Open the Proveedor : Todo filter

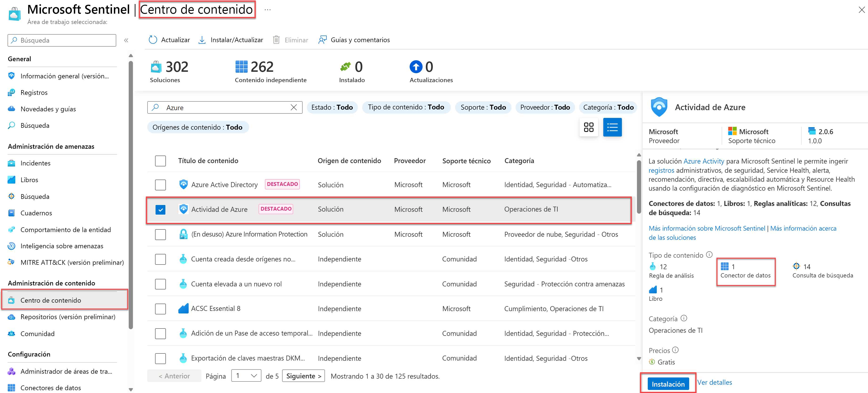[545, 107]
